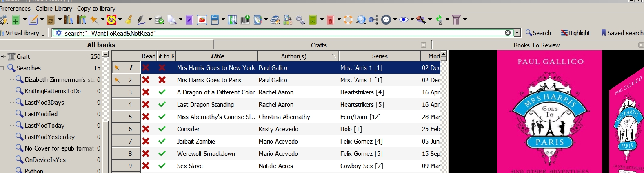Click the red Remove books trash icon
644x173 pixels.
331,19
